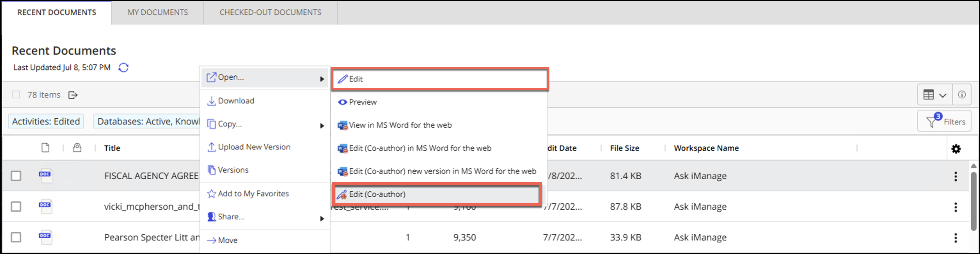
Task: Tick the vicki_mcpherson document checkbox
Action: (16, 207)
